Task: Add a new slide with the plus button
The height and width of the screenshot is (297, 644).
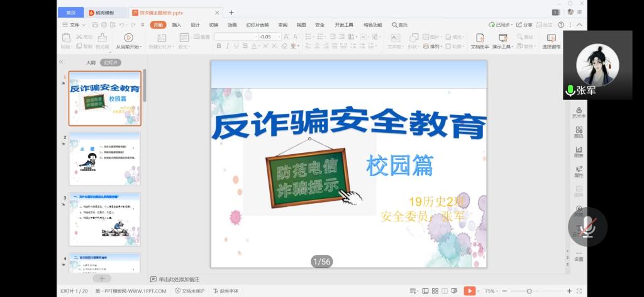Action: [x=101, y=278]
